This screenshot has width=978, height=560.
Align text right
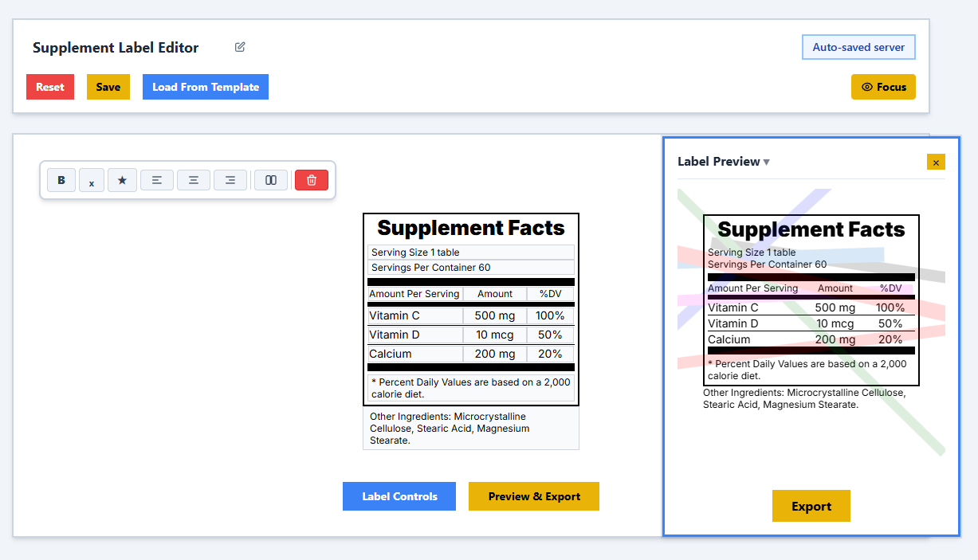pos(230,180)
